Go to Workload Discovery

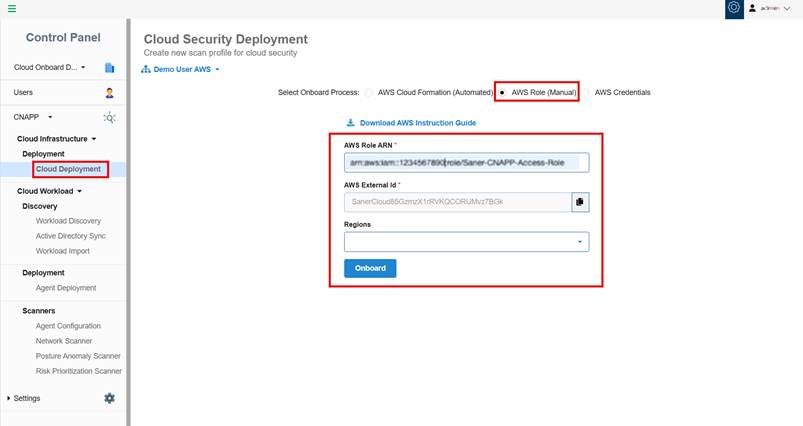point(68,221)
